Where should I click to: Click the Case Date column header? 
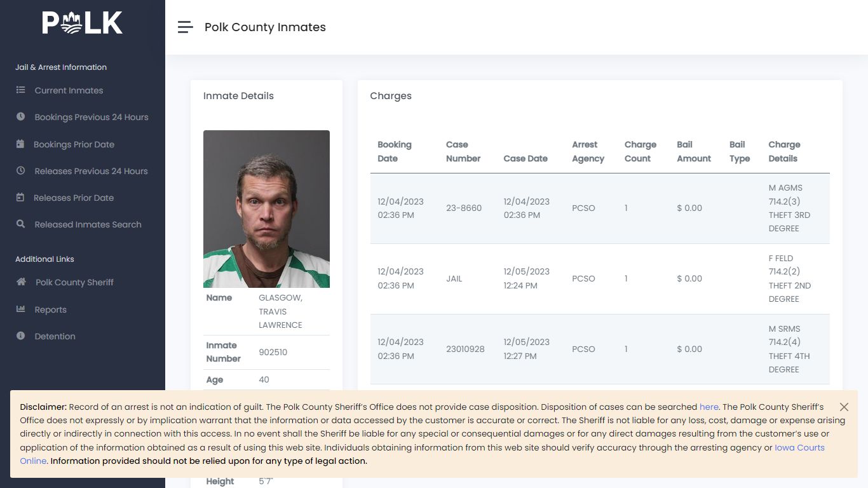[x=526, y=158]
